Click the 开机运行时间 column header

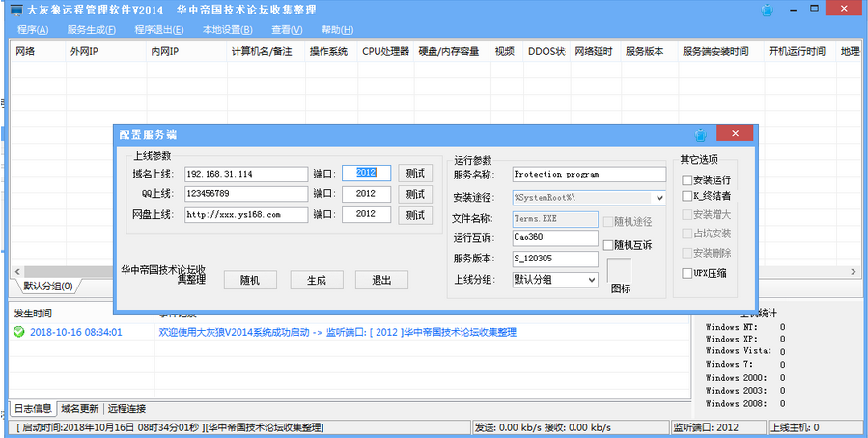[799, 51]
